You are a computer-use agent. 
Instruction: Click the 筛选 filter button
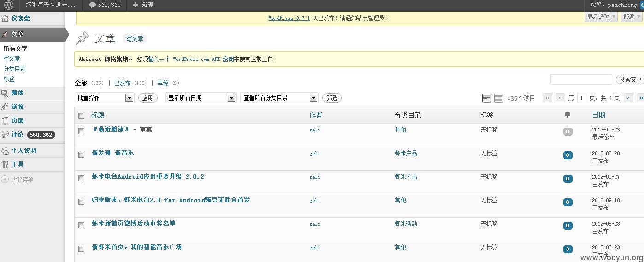tap(332, 98)
